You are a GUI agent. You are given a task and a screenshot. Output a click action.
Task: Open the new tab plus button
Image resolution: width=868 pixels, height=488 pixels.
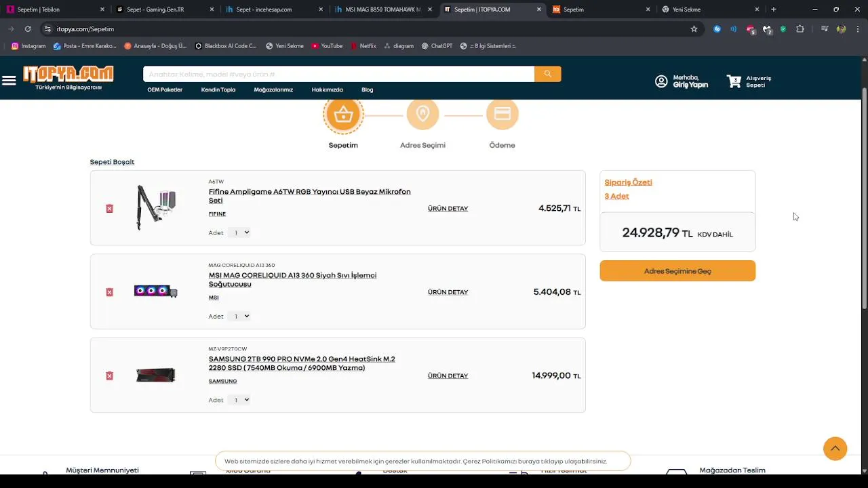(x=774, y=9)
